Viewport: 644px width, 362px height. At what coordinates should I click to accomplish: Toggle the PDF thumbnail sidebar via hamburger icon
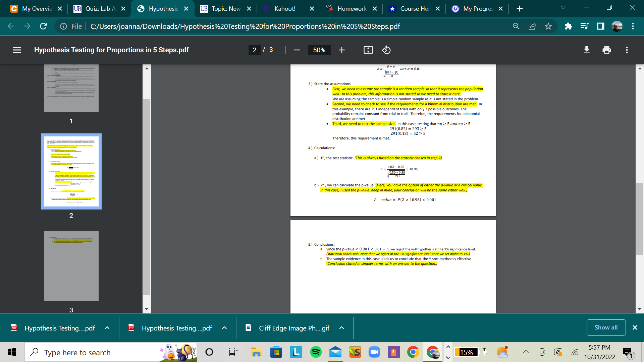pos(17,50)
